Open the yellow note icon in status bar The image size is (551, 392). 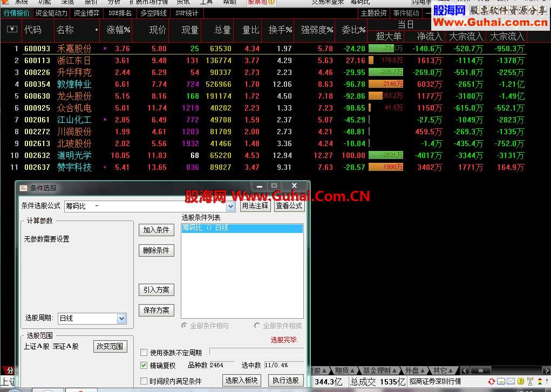tap(501, 381)
